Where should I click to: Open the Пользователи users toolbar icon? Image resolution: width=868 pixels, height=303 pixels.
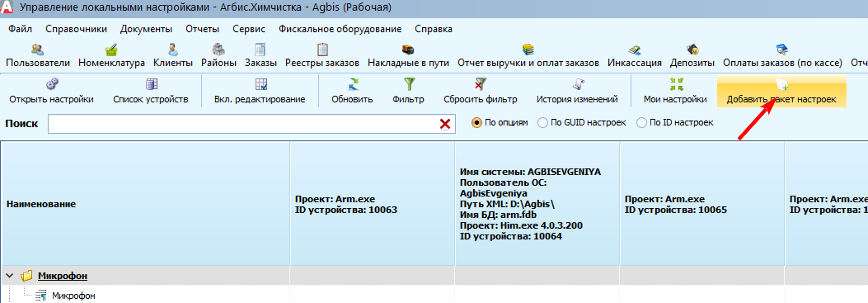click(38, 56)
